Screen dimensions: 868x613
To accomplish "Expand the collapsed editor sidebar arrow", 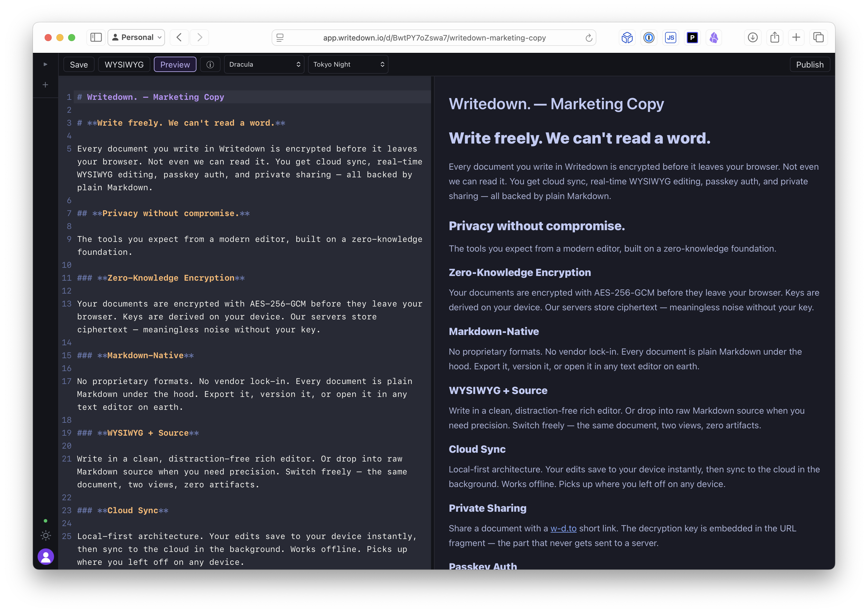I will click(45, 64).
